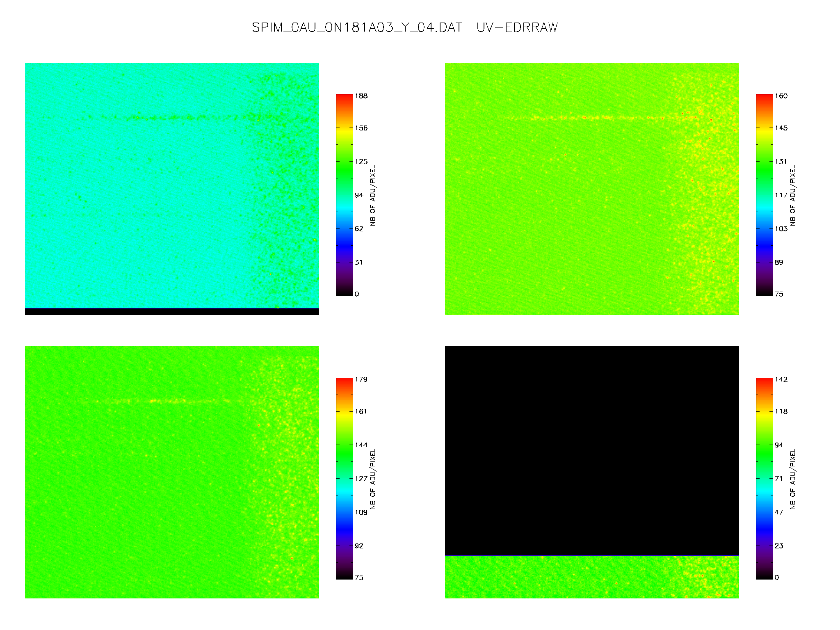The width and height of the screenshot is (840, 630).
Task: Click the value 109 on the colorbar
Action: coord(361,512)
